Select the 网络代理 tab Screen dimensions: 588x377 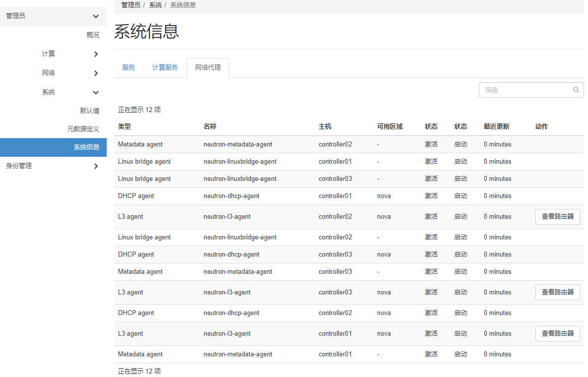tap(207, 67)
